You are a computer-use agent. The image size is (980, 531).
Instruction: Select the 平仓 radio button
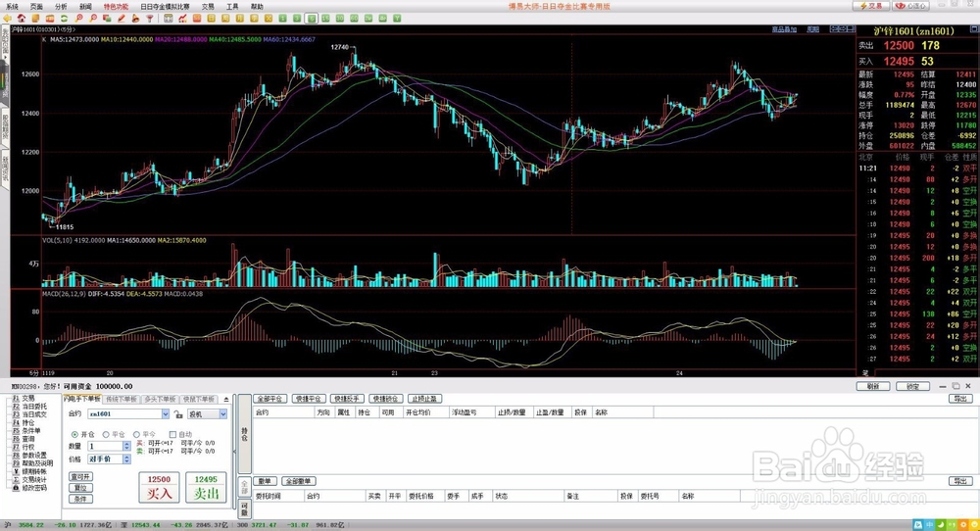(x=106, y=434)
